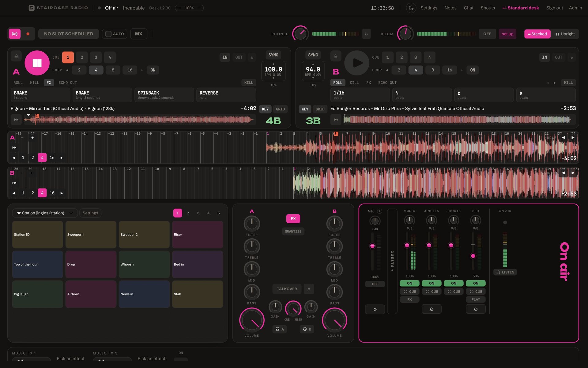Toggle the broadcast on-air icon button
Screen dimensions: 588x368
[x=15, y=34]
